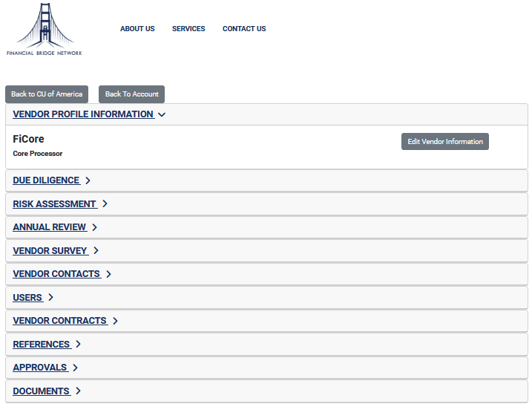Expand the Vendor Contacts section

pyautogui.click(x=57, y=274)
